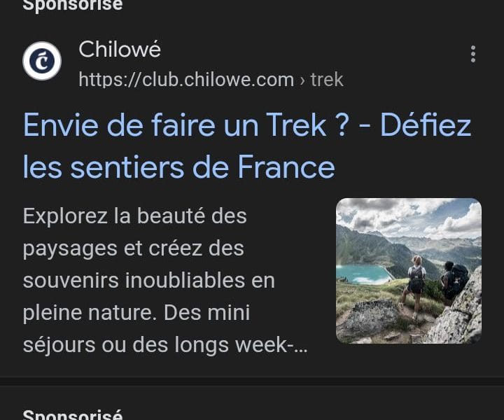Tap the bottom Sponsorisé label
Image resolution: width=504 pixels, height=420 pixels.
coord(73,414)
